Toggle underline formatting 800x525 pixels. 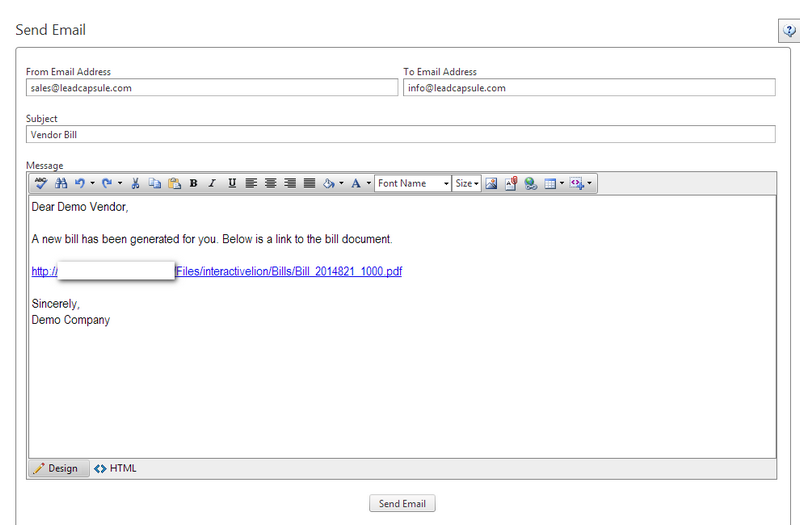point(232,184)
